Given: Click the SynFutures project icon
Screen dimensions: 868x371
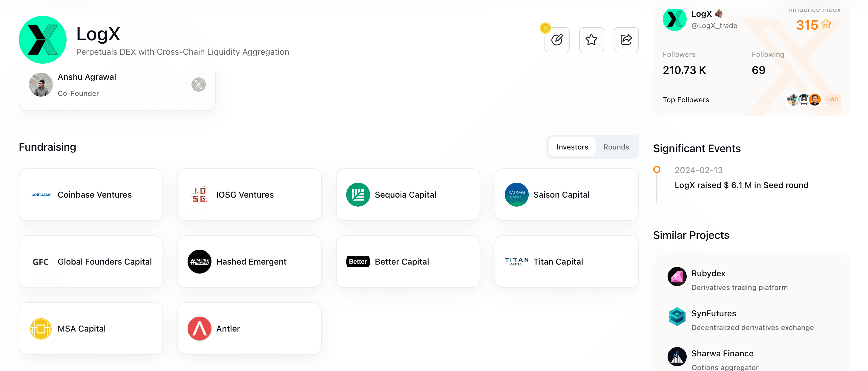Looking at the screenshot, I should click(677, 317).
